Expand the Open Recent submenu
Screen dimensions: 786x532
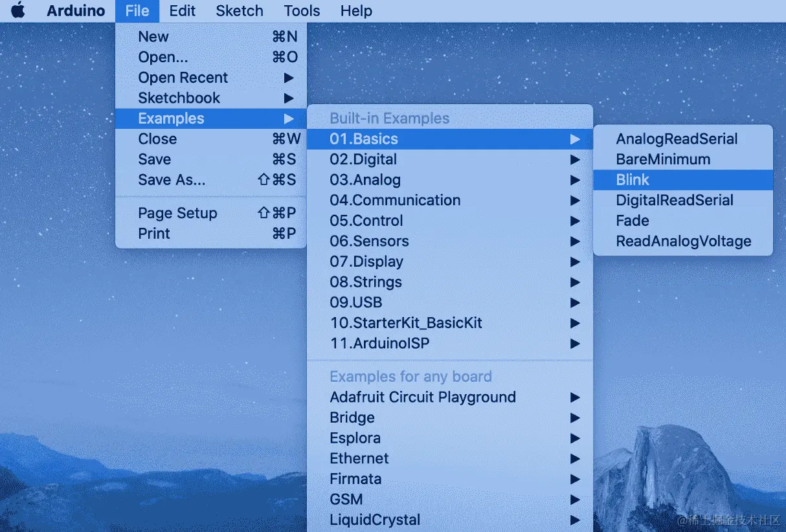(x=211, y=78)
